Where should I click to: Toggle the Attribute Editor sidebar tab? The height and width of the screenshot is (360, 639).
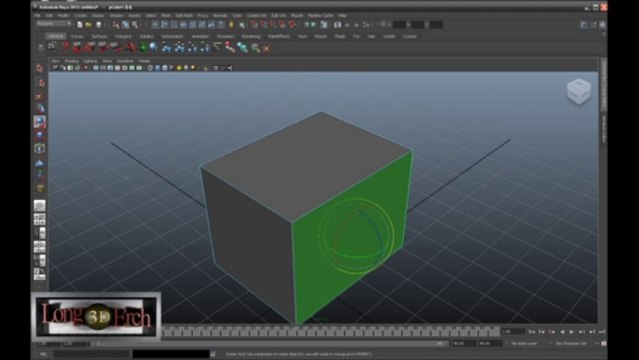[604, 129]
